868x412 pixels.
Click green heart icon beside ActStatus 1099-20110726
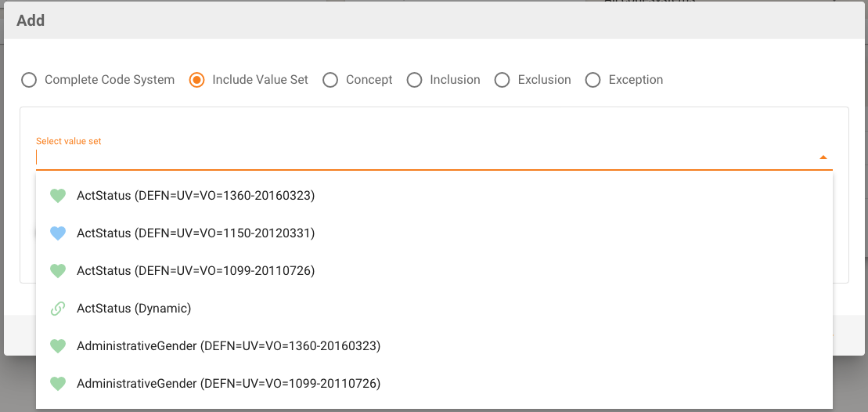coord(57,271)
